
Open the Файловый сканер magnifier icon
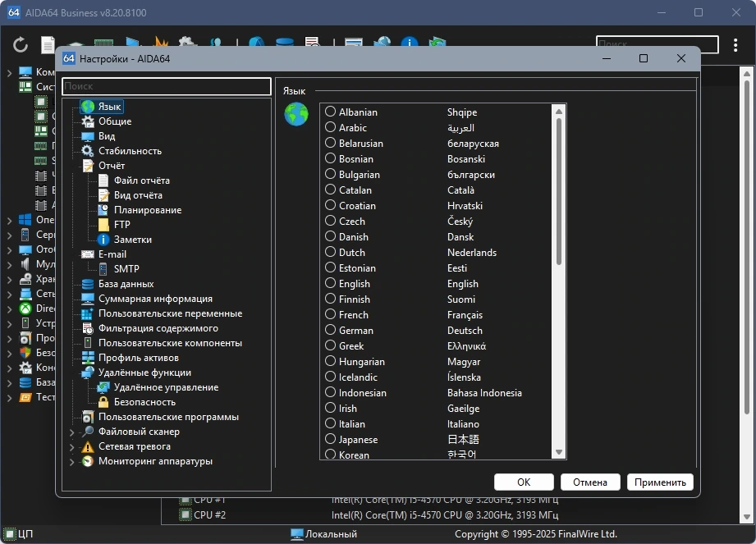88,432
